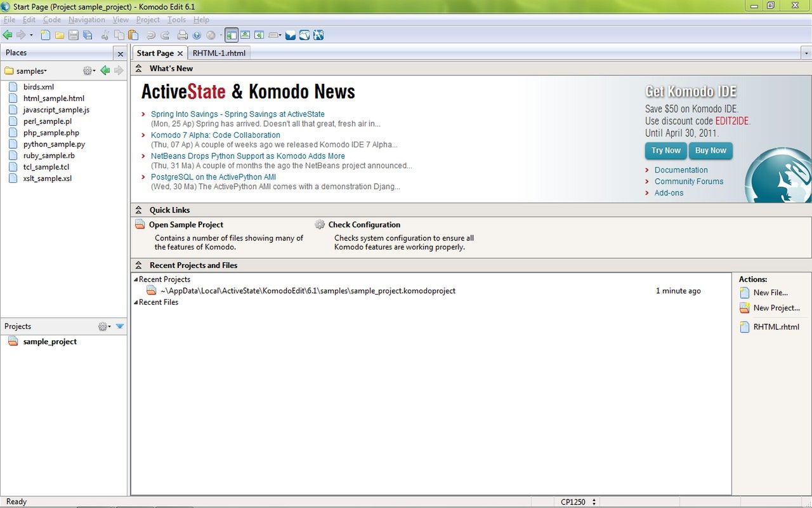Open the Spring Into Savings news link
The height and width of the screenshot is (508, 812).
(x=238, y=114)
